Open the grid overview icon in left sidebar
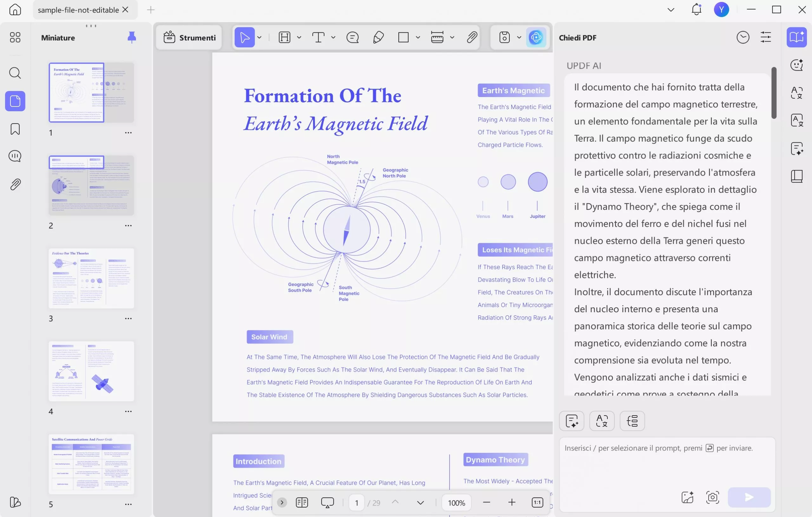This screenshot has height=517, width=812. tap(15, 37)
